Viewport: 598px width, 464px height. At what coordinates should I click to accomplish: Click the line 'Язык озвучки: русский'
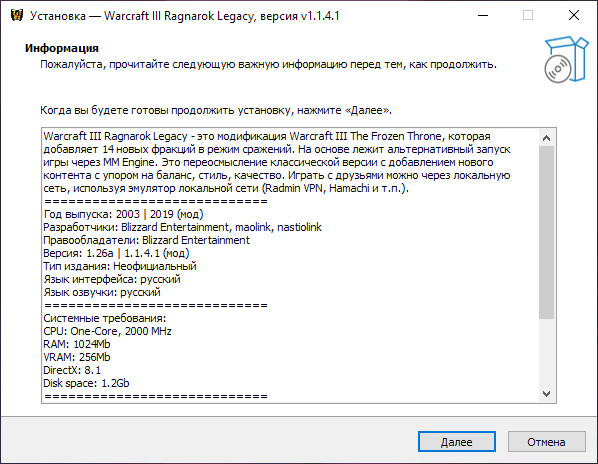102,292
